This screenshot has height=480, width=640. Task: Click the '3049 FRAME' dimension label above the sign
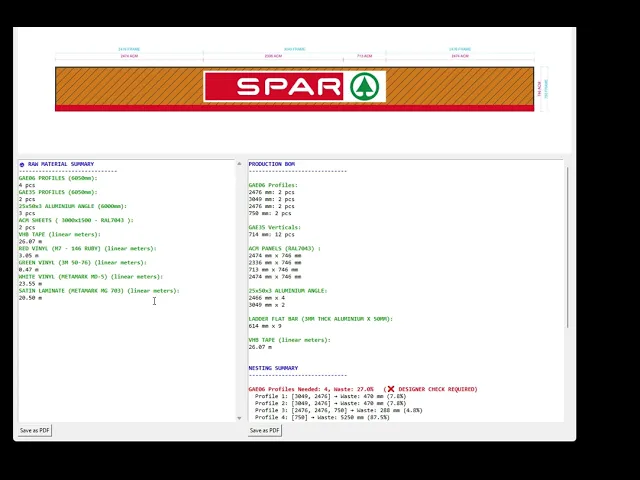pyautogui.click(x=294, y=49)
